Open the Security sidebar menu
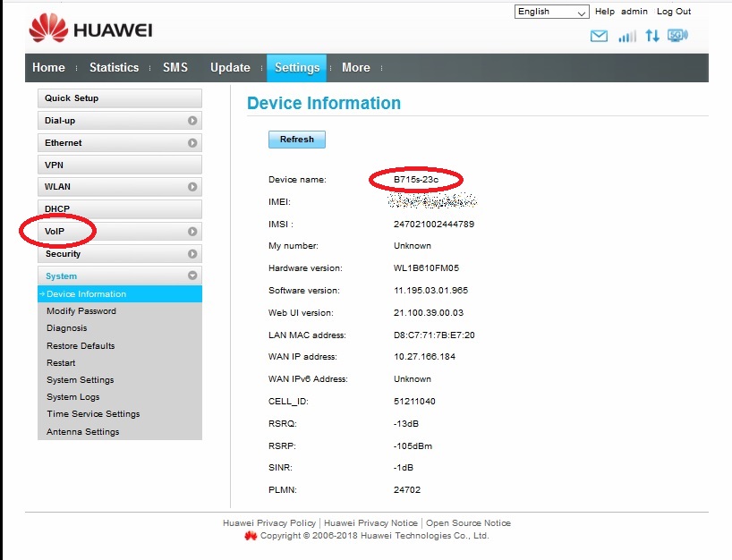 click(x=120, y=254)
